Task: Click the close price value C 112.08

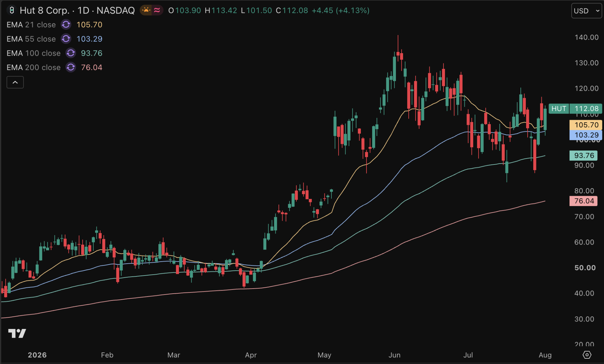Action: click(x=292, y=10)
